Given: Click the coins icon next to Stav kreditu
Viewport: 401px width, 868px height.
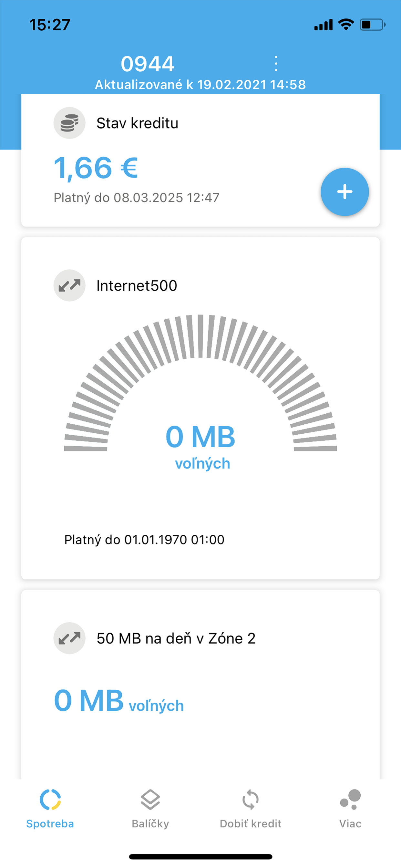Looking at the screenshot, I should pos(69,123).
